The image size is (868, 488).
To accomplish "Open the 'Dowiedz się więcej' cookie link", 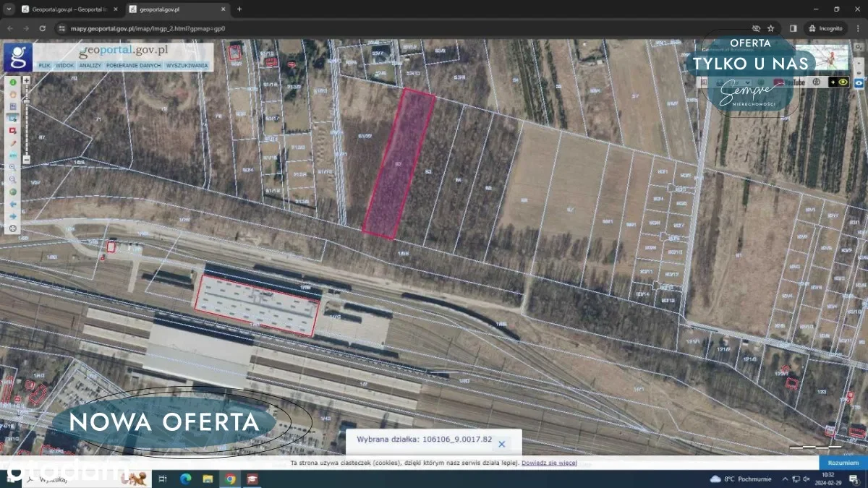I will 549,463.
